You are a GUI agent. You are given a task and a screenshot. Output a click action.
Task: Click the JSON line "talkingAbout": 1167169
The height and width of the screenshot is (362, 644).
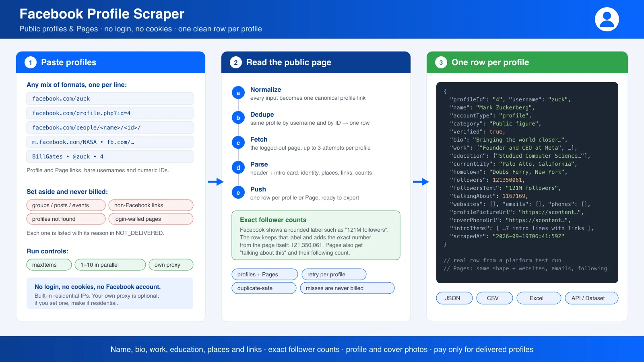489,196
